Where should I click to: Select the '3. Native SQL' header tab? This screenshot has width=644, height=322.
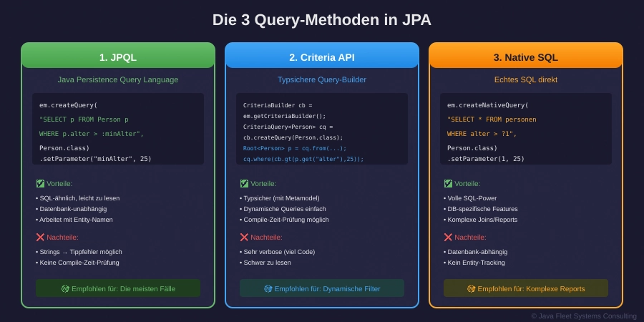click(x=526, y=57)
